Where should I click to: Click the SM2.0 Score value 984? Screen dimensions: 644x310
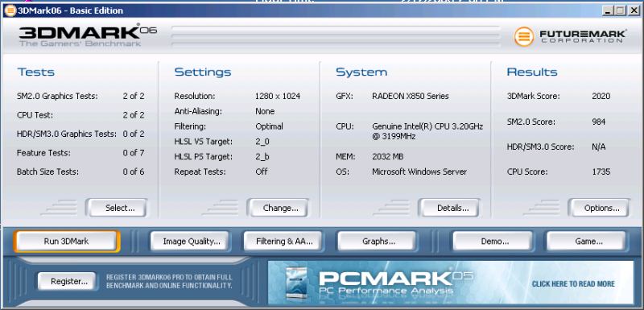coord(598,122)
